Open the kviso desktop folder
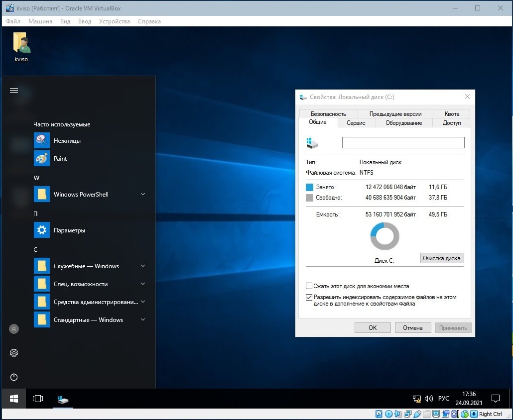 click(21, 45)
